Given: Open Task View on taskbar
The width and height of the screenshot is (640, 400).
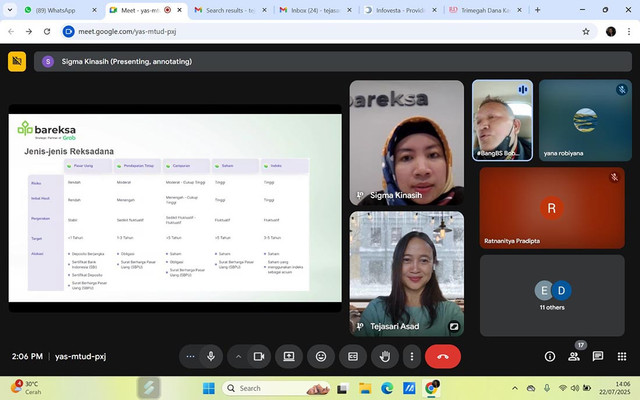Looking at the screenshot, I should point(342,388).
